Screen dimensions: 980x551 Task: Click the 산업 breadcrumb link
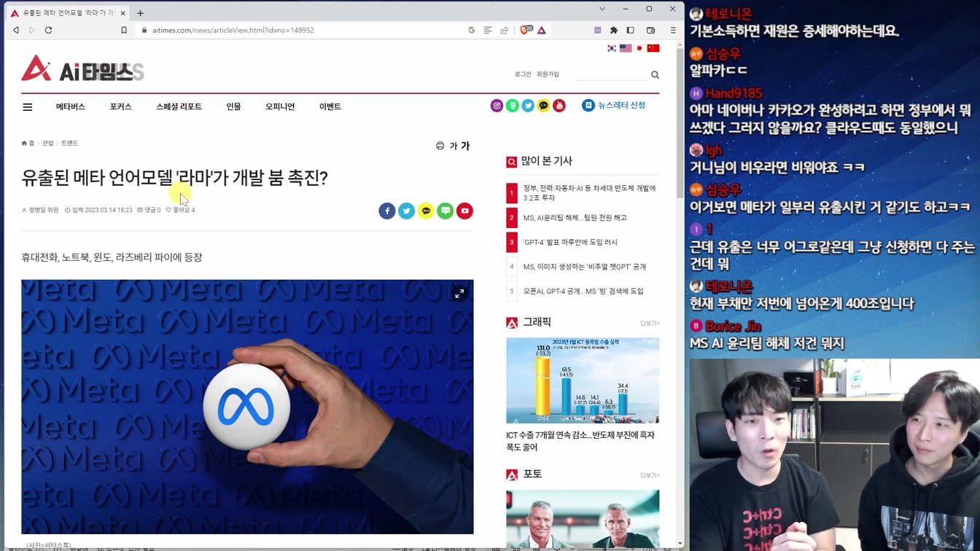coord(48,144)
